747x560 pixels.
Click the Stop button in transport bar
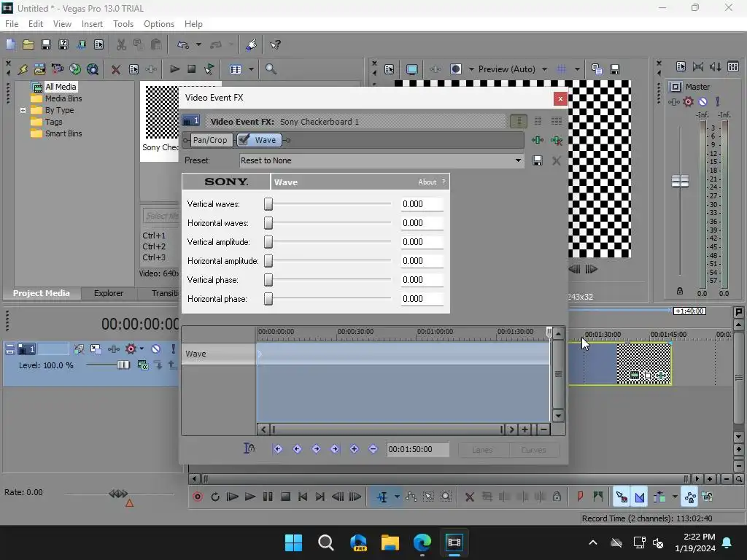(285, 497)
